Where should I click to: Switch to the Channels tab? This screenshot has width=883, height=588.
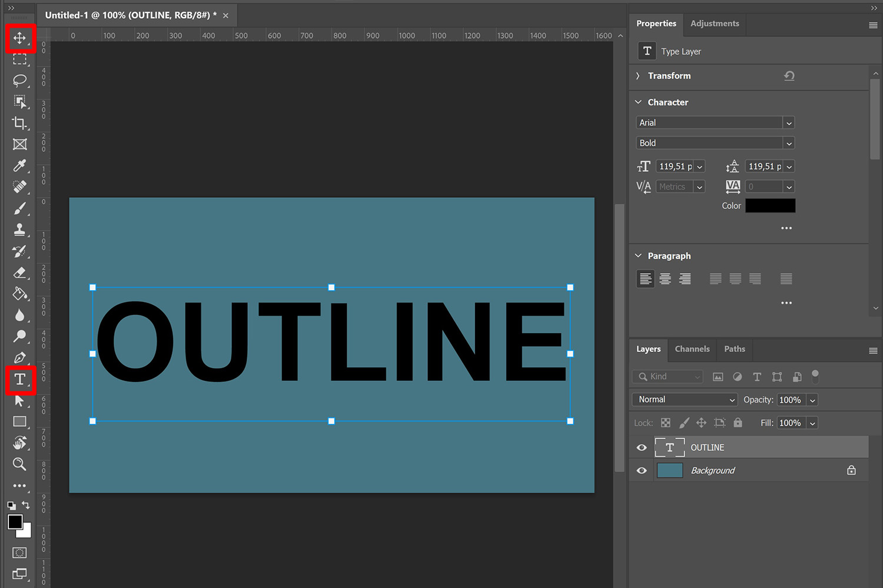tap(692, 349)
